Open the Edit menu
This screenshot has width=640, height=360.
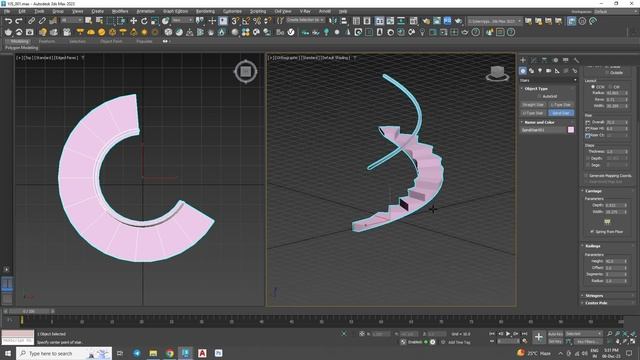(22, 11)
